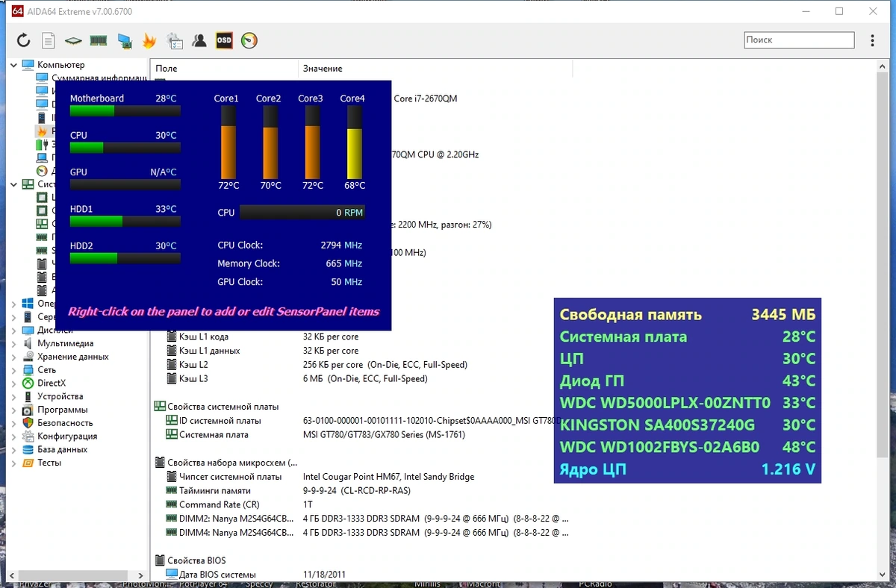Click the DirectX Xbox icon
This screenshot has height=588, width=896.
(28, 384)
